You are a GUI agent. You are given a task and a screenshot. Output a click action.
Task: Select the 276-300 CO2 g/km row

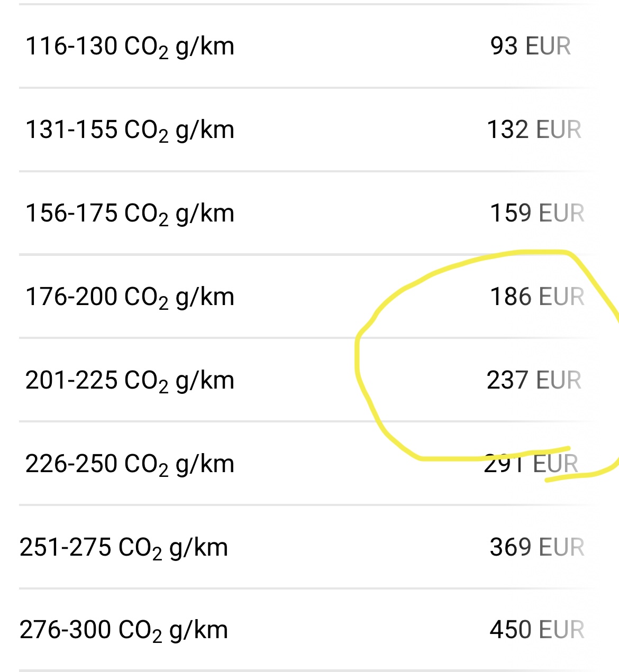(x=309, y=630)
